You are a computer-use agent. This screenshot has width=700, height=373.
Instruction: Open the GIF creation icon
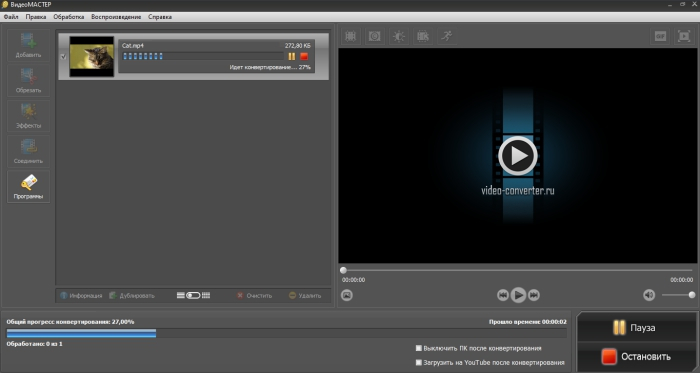[x=660, y=36]
